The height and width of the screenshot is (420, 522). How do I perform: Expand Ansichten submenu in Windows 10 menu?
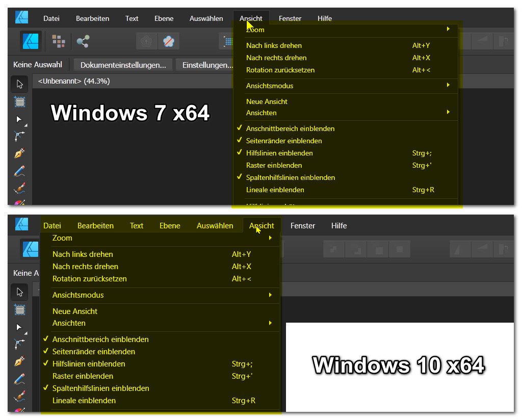point(160,323)
